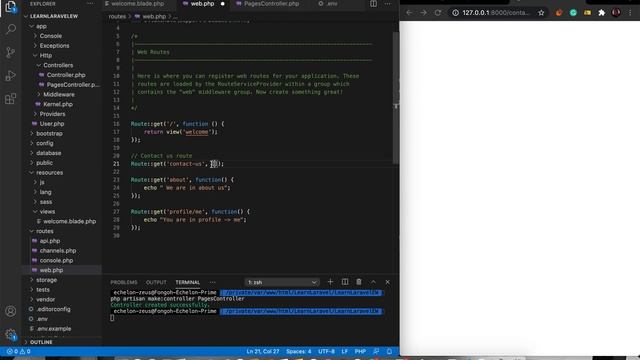Change indentation Spaces: 4
The width and height of the screenshot is (640, 360).
pyautogui.click(x=298, y=351)
